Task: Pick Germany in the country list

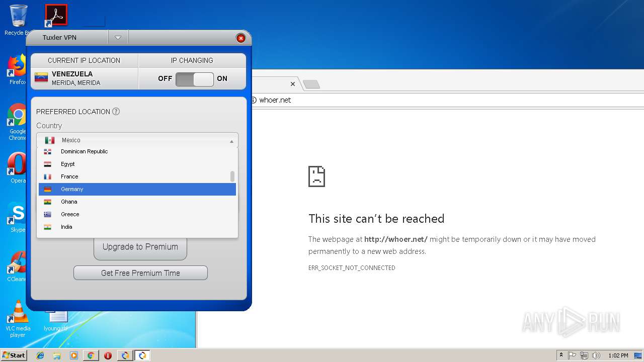Action: coord(137,189)
